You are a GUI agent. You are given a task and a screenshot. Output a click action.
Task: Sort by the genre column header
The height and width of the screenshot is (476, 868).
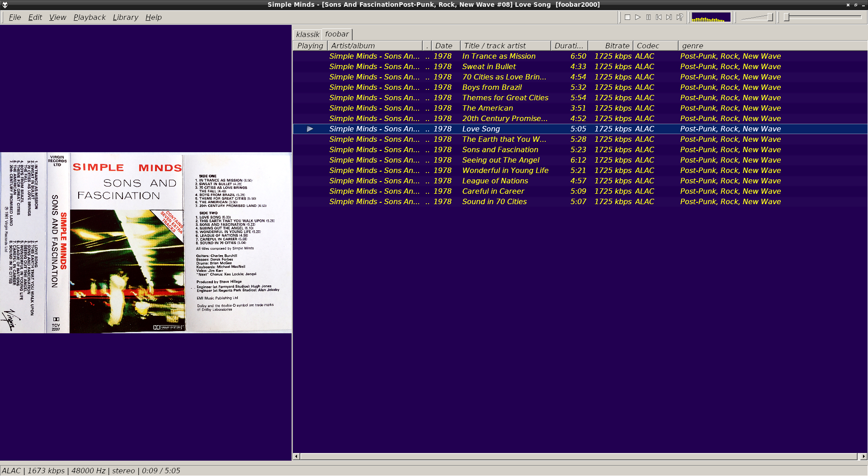tap(773, 46)
